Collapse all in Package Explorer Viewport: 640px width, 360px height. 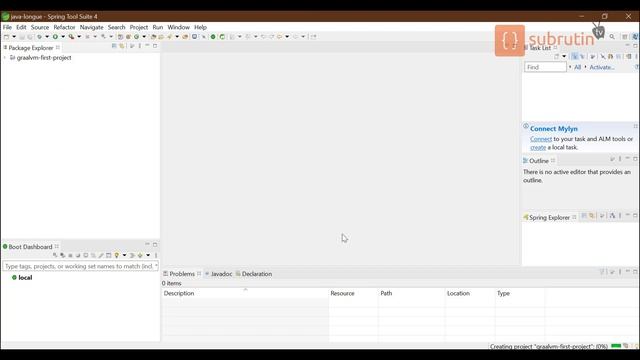(x=114, y=46)
